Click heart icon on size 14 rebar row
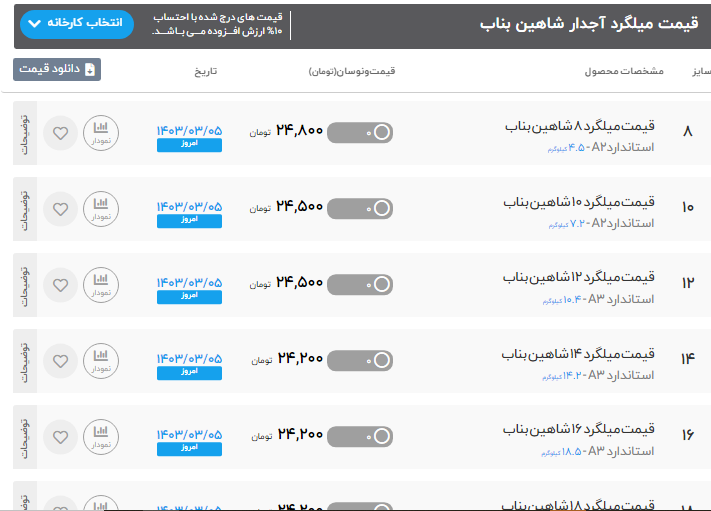Image resolution: width=711 pixels, height=511 pixels. pyautogui.click(x=61, y=360)
